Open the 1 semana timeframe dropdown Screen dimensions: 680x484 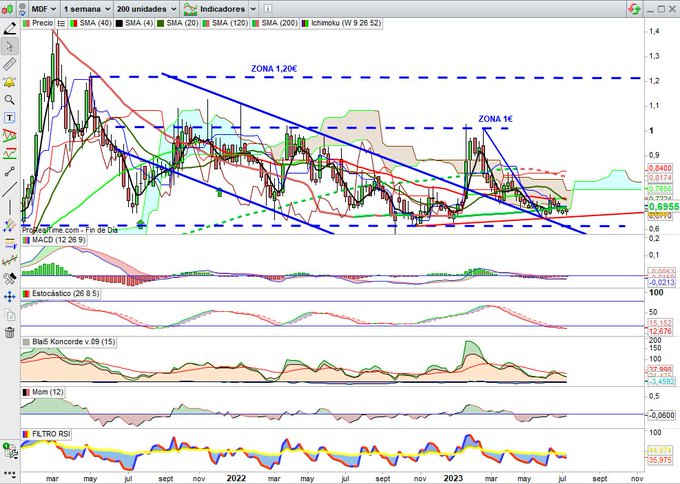pos(87,9)
